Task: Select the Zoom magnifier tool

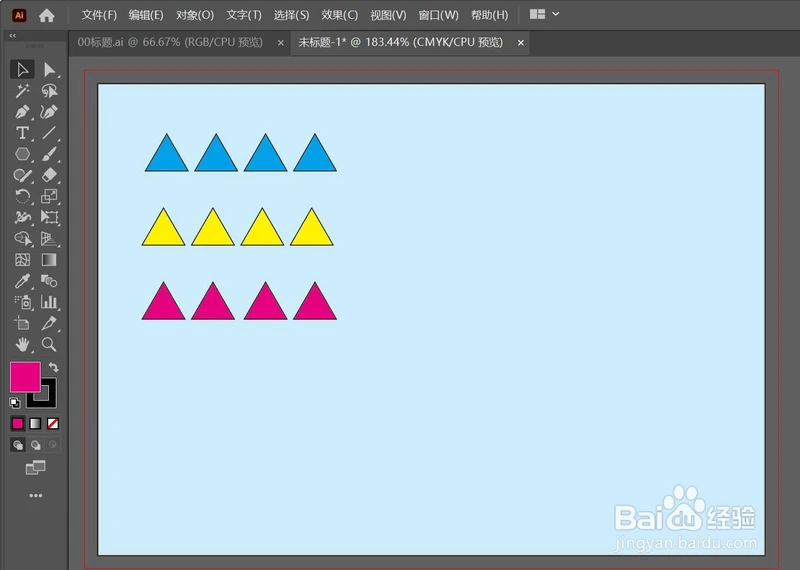Action: tap(49, 344)
